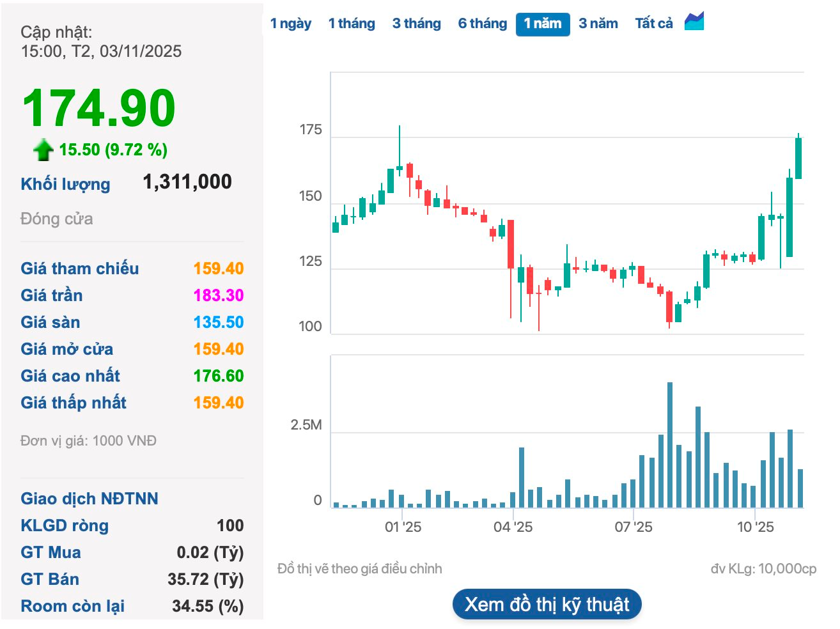Image resolution: width=840 pixels, height=629 pixels.
Task: Open Xem đồ thị kỹ thuật button
Action: [547, 604]
